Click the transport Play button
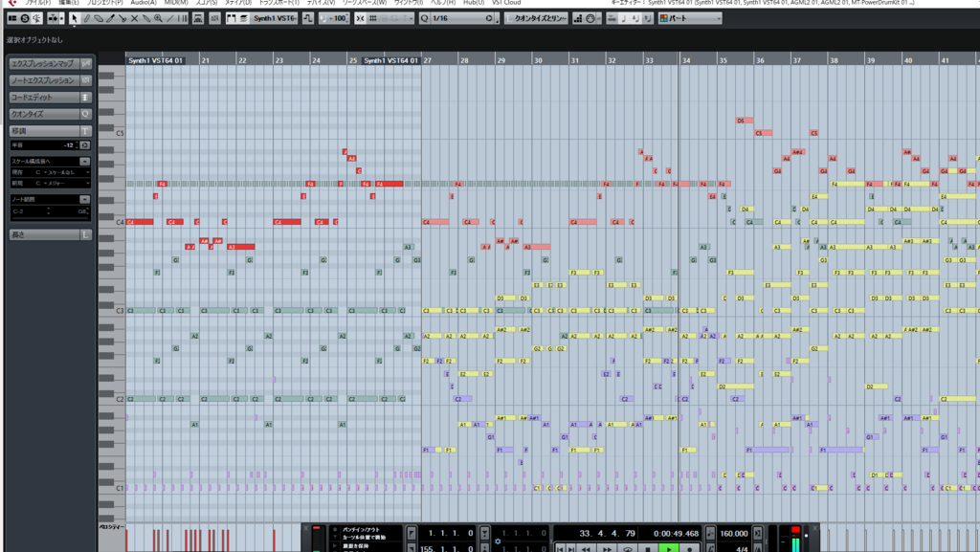 (669, 548)
